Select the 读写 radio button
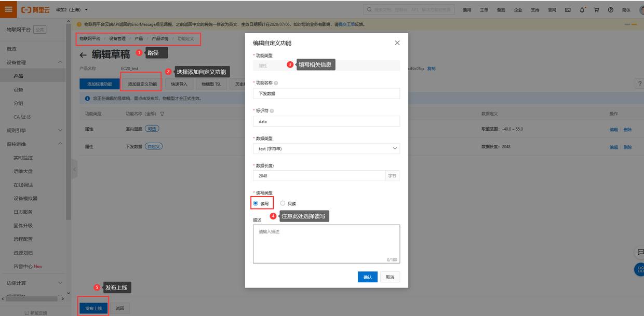The image size is (644, 316). [x=256, y=203]
